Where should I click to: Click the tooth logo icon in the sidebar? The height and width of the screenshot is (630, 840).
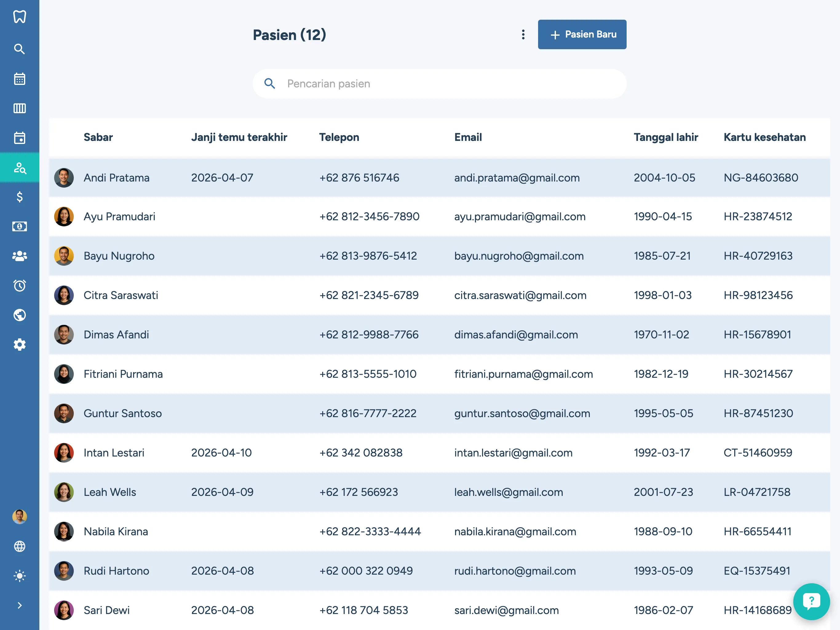(19, 17)
